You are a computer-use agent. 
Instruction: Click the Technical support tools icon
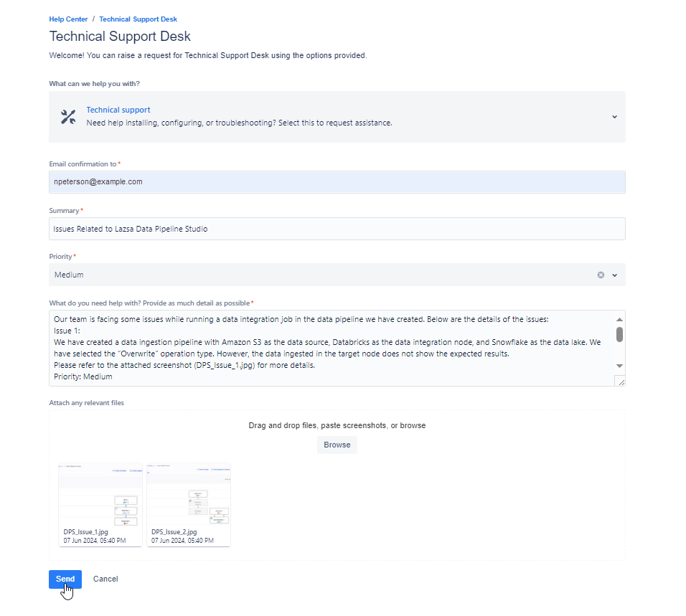pos(68,117)
